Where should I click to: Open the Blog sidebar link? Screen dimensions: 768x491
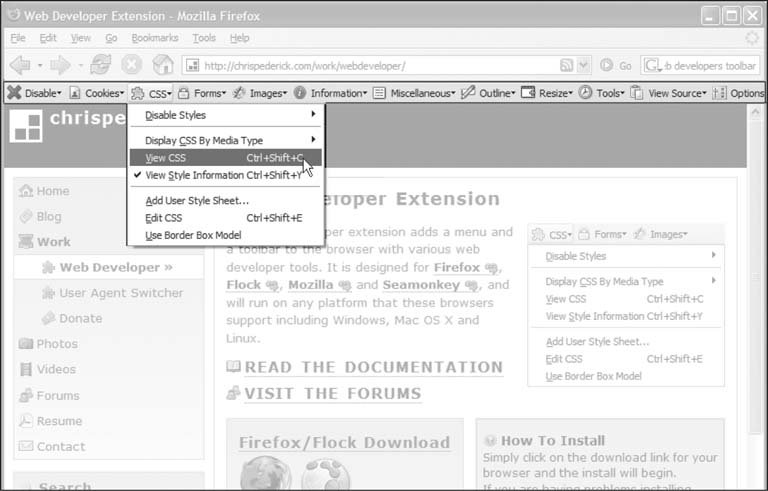49,217
